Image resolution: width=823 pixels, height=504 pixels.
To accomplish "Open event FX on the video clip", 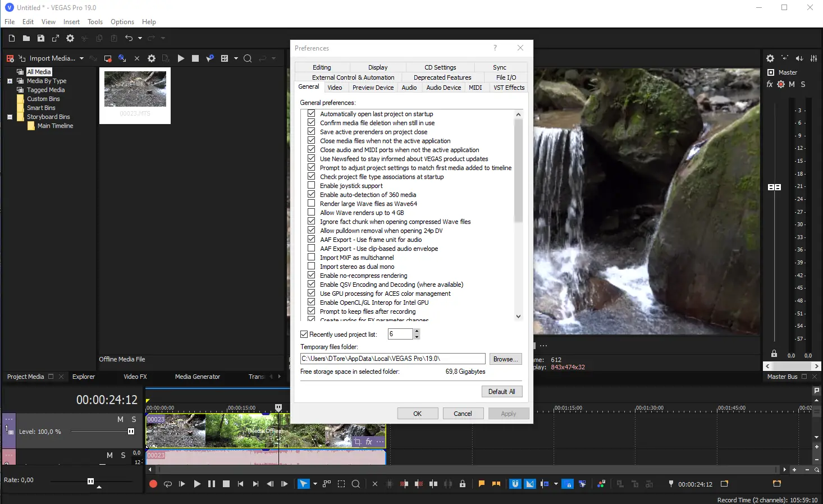I will point(369,442).
